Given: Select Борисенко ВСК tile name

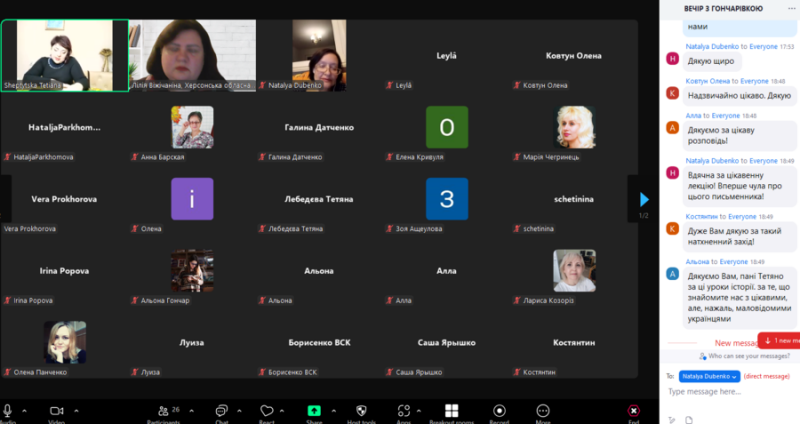Looking at the screenshot, I should point(319,343).
